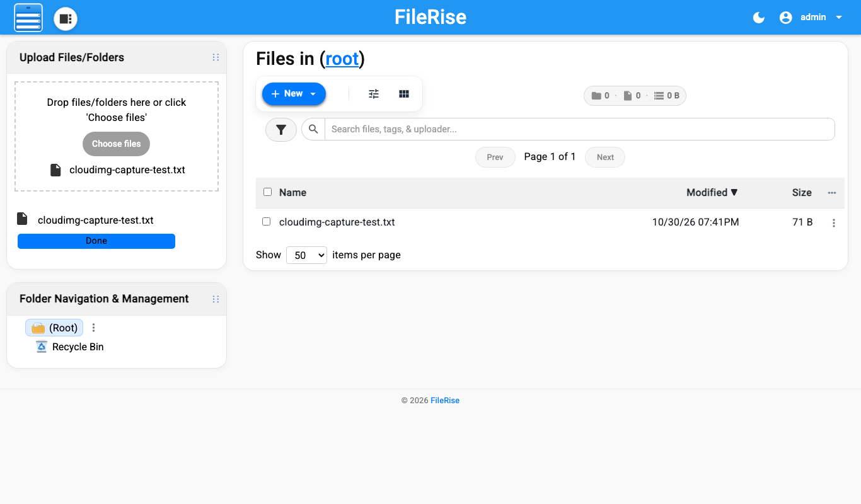This screenshot has height=504, width=861.
Task: Open the admin account dropdown arrow
Action: point(839,18)
